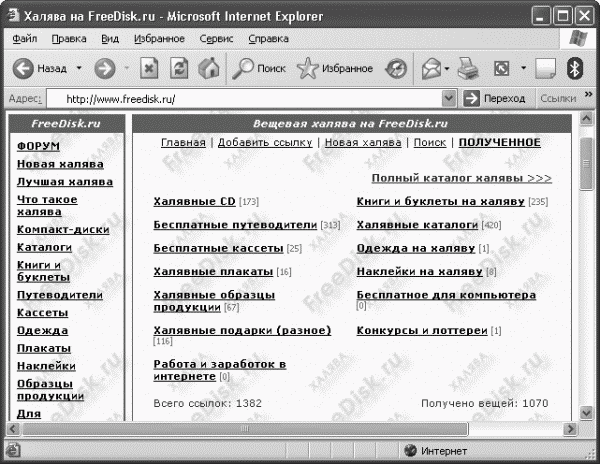Expand the Back button history dropdown

[x=79, y=68]
